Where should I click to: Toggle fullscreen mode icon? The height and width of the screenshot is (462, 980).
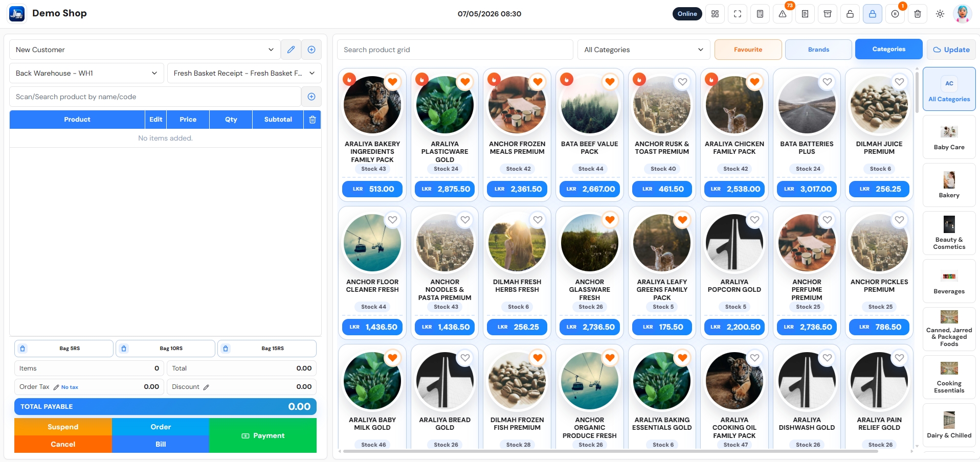738,14
